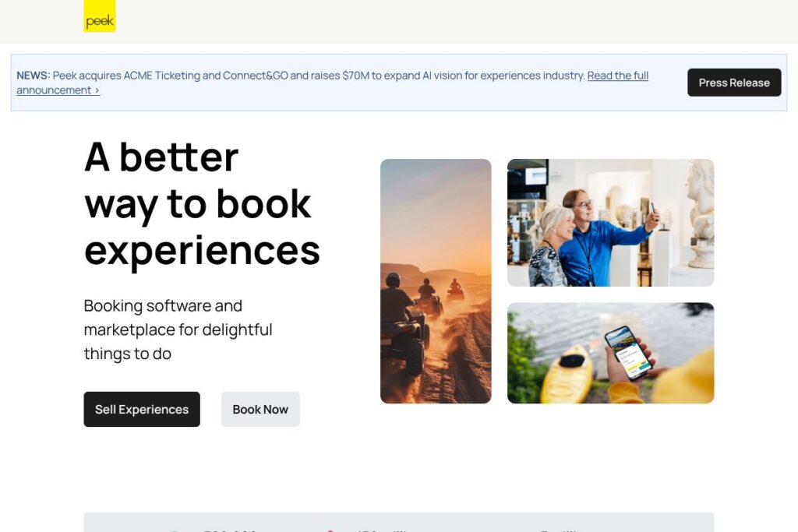Open the kayak and phone photo
Screen dimensions: 798x532
pos(611,353)
